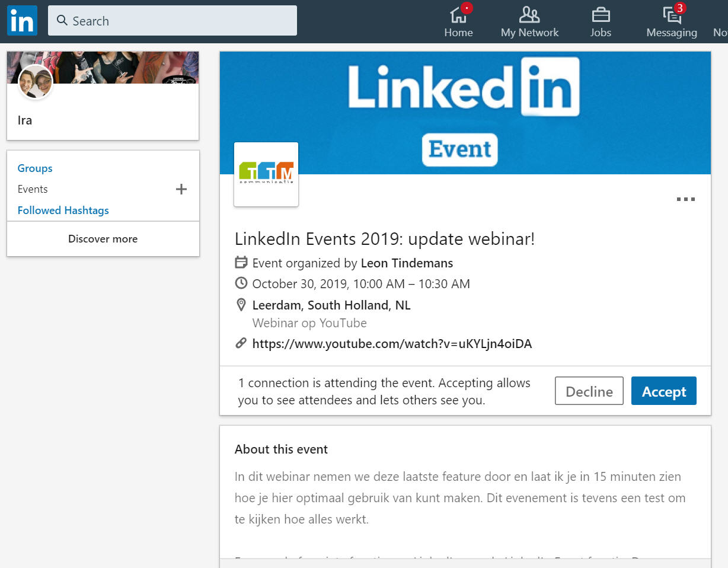
Task: Open the Groups link in sidebar
Action: (x=35, y=168)
